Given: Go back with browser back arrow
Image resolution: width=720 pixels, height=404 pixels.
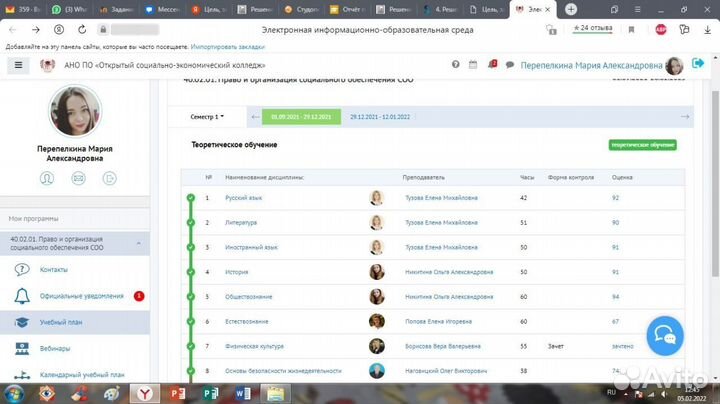Looking at the screenshot, I should click(x=12, y=30).
